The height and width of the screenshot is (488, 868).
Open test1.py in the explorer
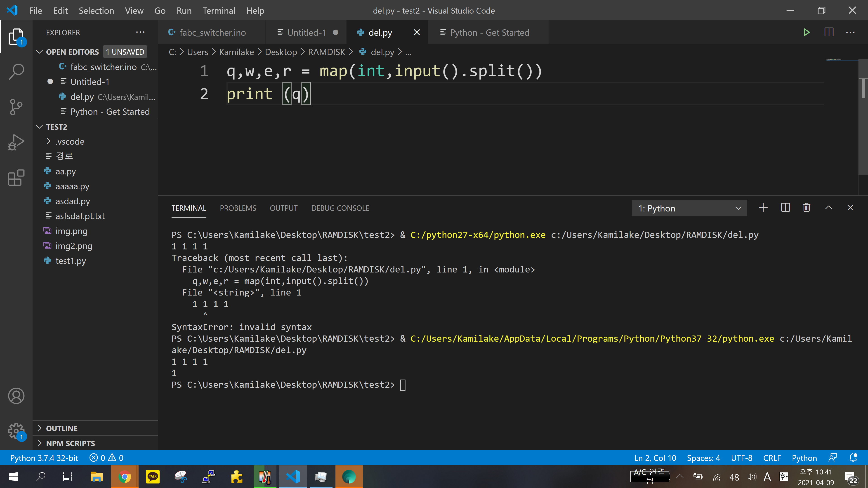tap(71, 261)
